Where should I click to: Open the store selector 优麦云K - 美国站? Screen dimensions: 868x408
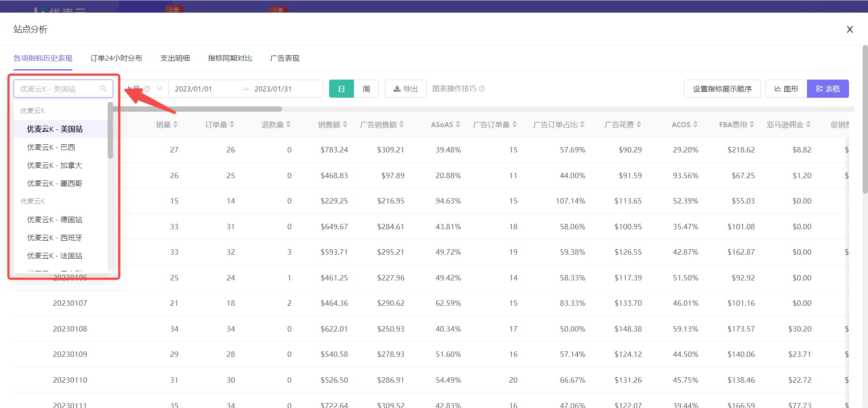(x=63, y=89)
